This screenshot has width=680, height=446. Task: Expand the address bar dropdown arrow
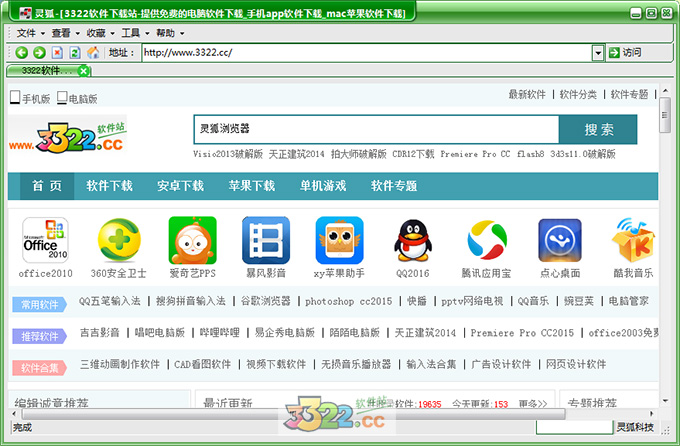coord(598,53)
